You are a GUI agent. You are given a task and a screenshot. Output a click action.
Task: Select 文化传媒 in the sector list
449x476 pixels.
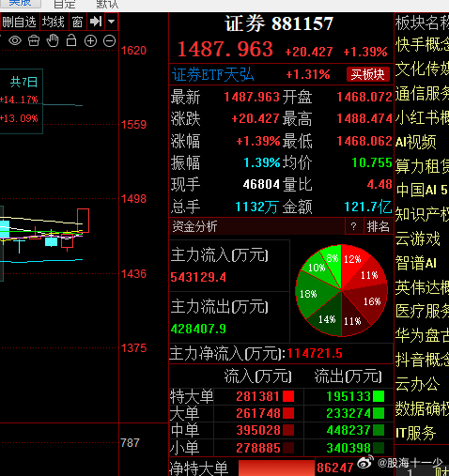[422, 69]
